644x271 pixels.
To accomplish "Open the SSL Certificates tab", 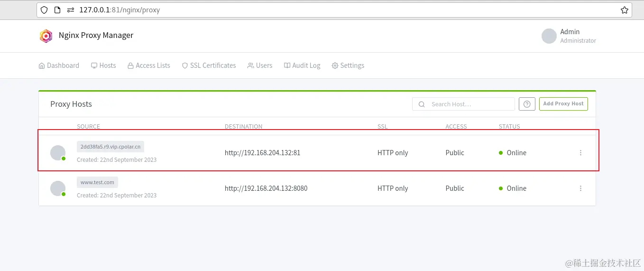I will pyautogui.click(x=209, y=65).
